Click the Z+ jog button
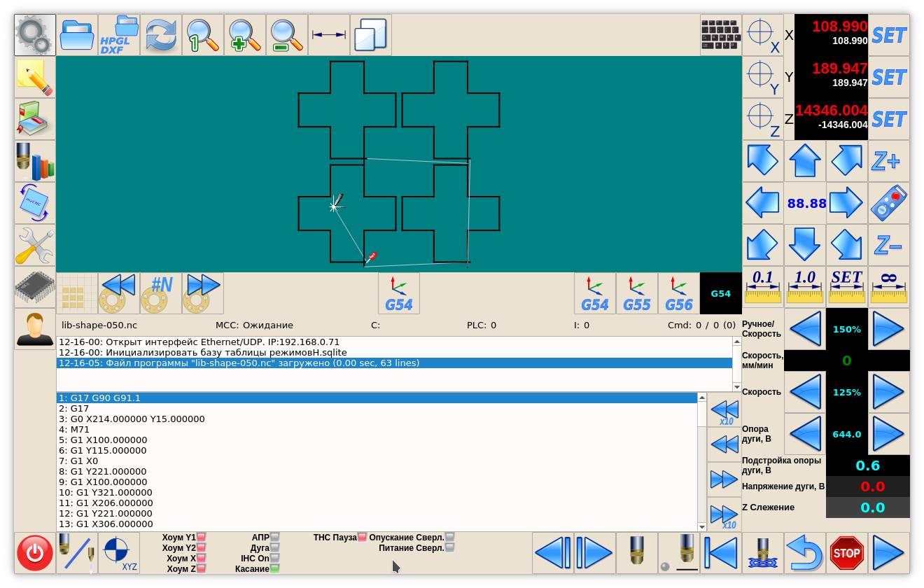Viewport: 924px width, 588px height. pyautogui.click(x=888, y=161)
